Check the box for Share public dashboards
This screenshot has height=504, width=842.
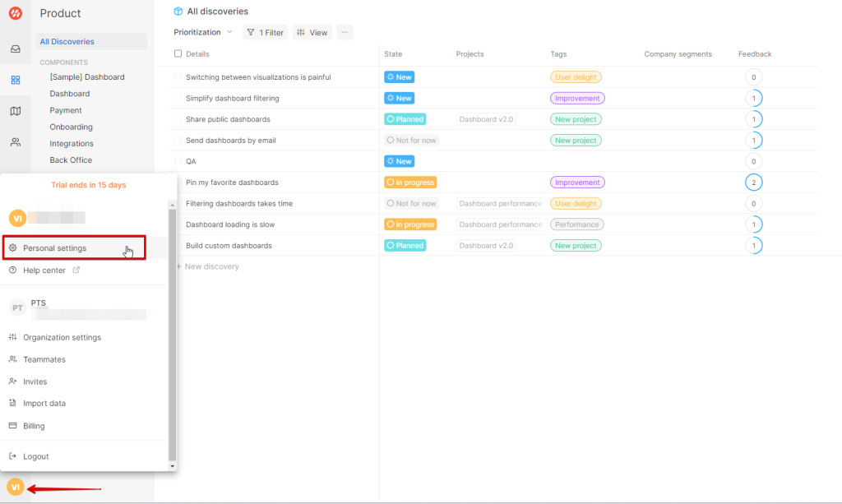[x=178, y=119]
